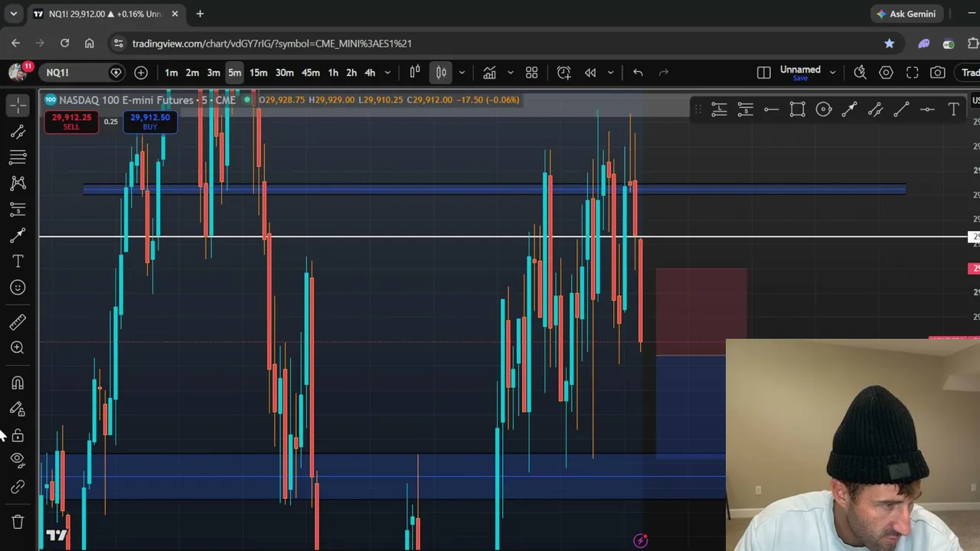This screenshot has height=551, width=980.
Task: Select the horizontal ray tool in floating toolbar
Action: [771, 109]
